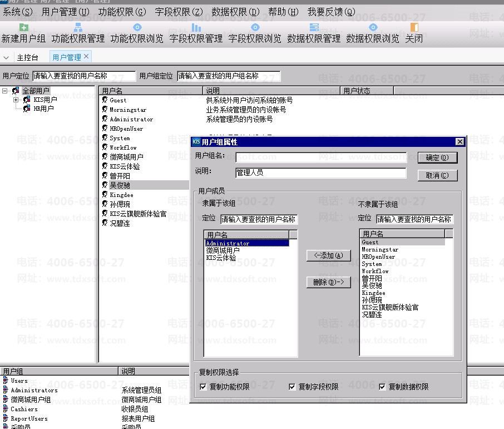Click the 删除 button to remove a member
The height and width of the screenshot is (429, 504).
point(328,283)
